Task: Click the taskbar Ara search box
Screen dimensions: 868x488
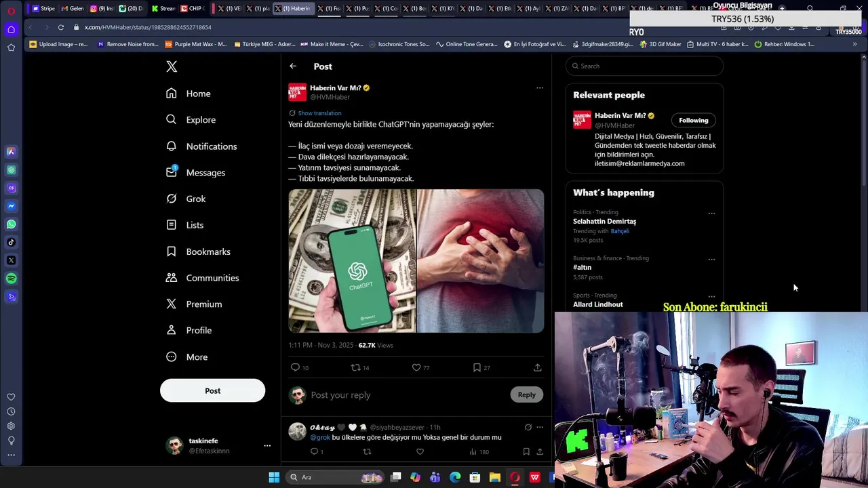Action: point(336,477)
